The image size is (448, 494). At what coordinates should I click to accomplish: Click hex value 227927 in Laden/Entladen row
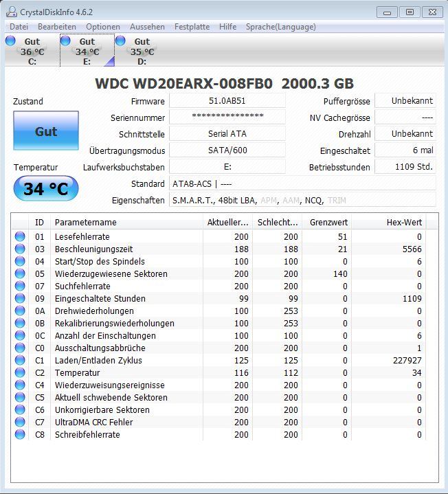point(407,361)
